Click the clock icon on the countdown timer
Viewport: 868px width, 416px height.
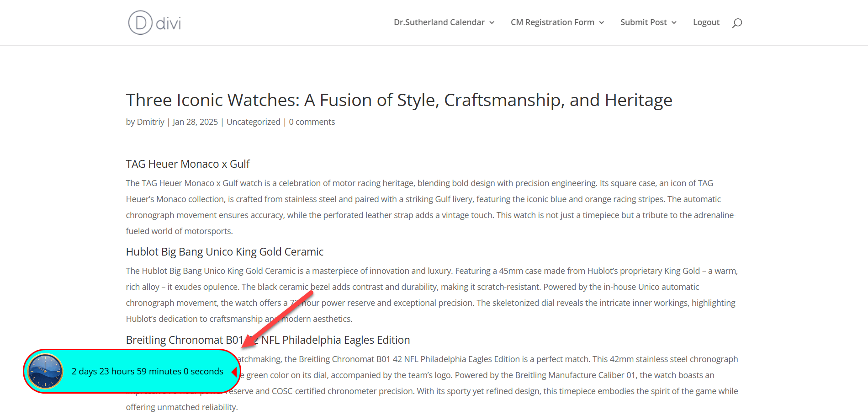45,371
